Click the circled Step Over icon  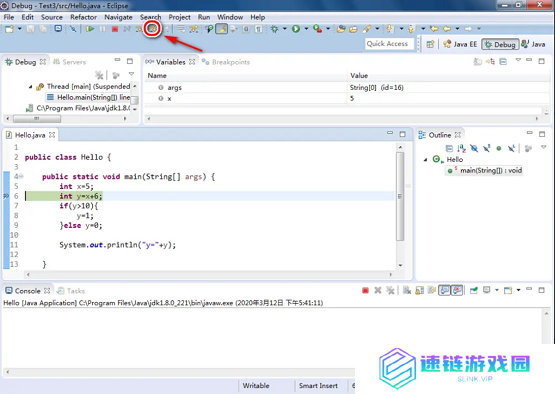click(x=152, y=29)
